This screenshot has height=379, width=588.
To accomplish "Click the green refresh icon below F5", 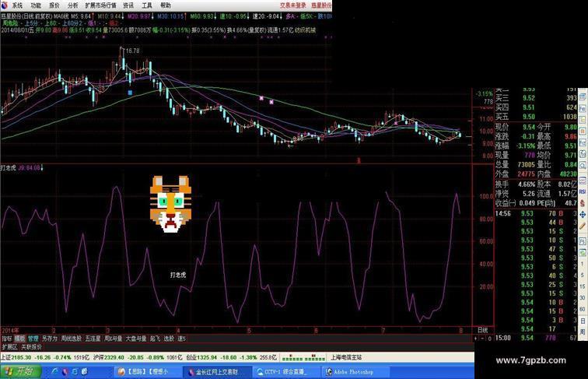I will click(x=583, y=252).
